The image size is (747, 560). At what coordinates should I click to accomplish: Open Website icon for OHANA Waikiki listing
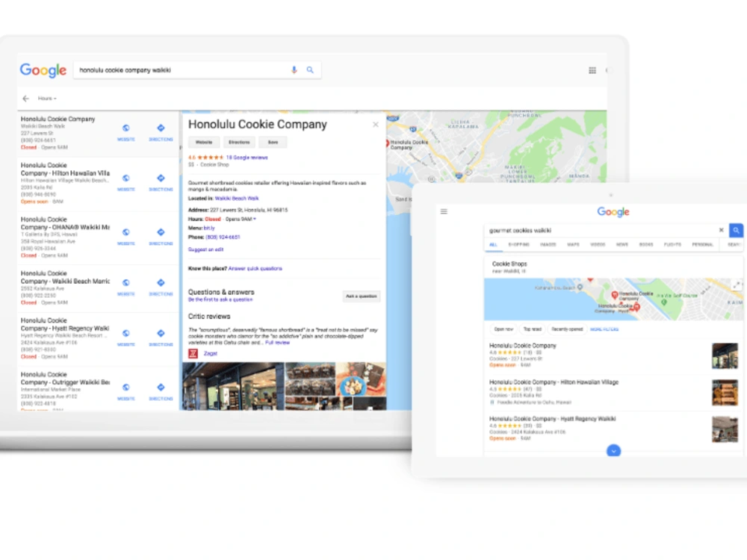tap(125, 232)
